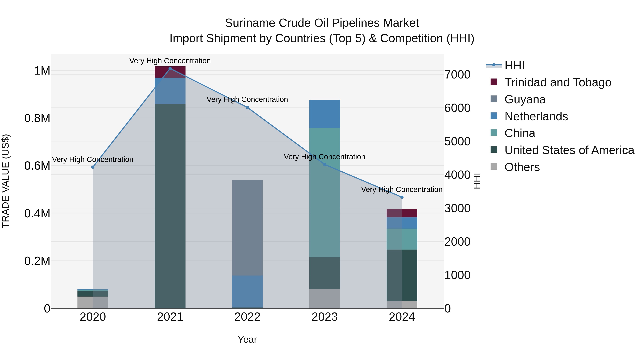The width and height of the screenshot is (644, 362).
Task: Click the 'Import Shipment by Countries' subtitle line
Action: tap(322, 38)
